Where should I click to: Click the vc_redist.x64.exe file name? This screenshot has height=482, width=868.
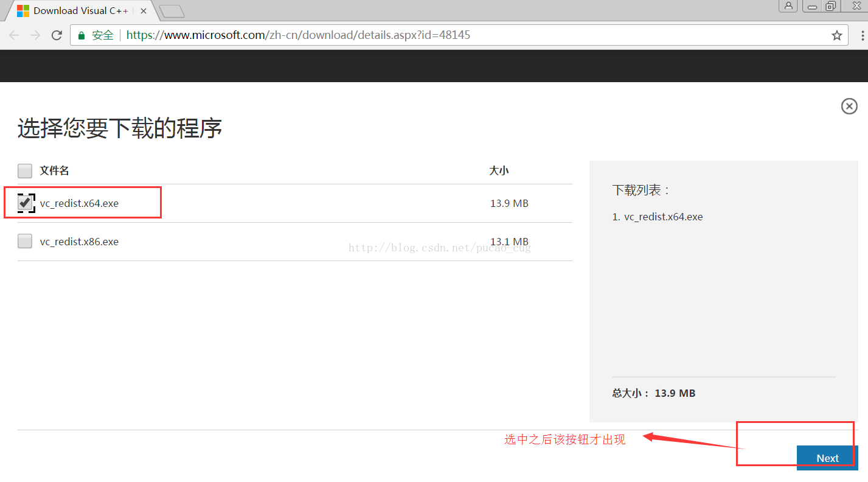(79, 203)
